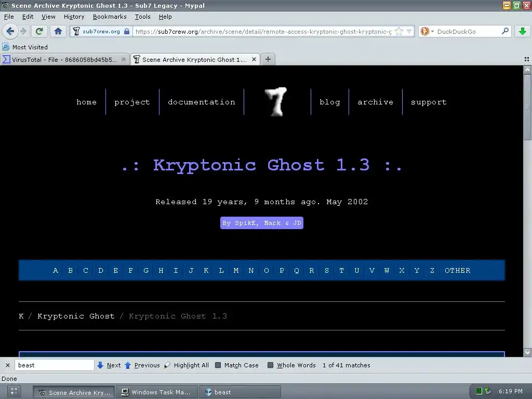Open the Edit menu
This screenshot has width=532, height=399.
tap(28, 17)
